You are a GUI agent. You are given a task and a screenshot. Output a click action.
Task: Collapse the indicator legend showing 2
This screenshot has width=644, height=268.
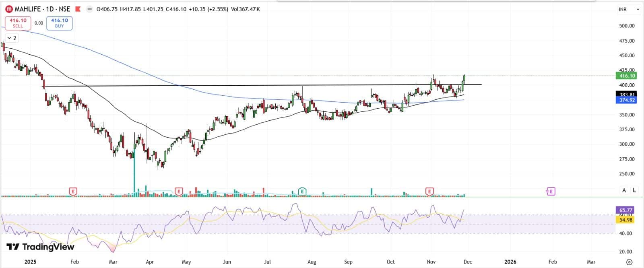coord(12,38)
